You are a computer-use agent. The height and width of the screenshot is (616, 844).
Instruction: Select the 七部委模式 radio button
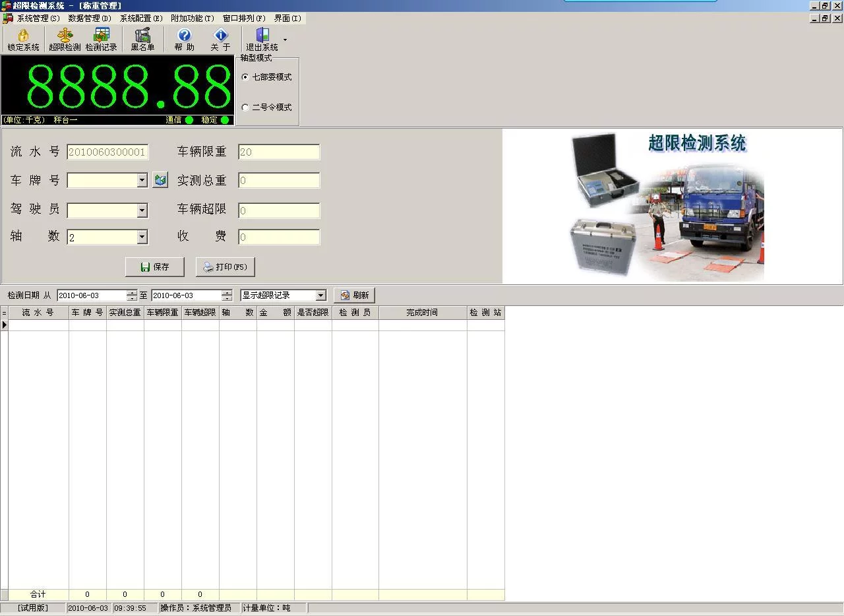[245, 77]
